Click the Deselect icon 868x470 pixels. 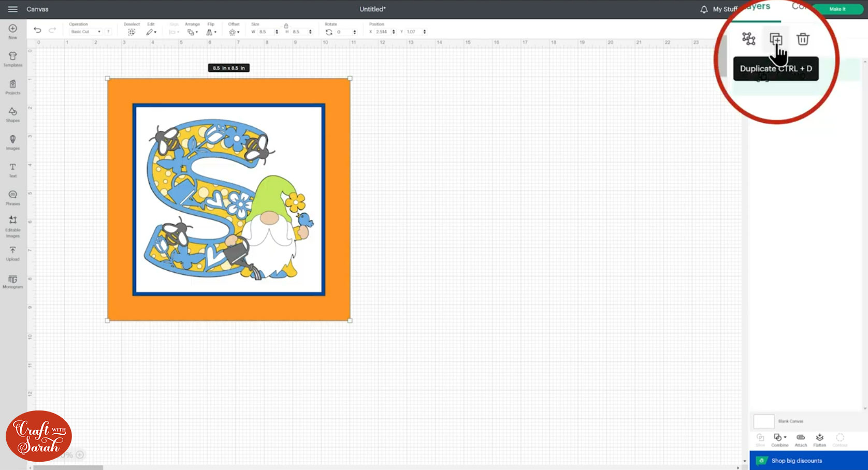pos(132,32)
